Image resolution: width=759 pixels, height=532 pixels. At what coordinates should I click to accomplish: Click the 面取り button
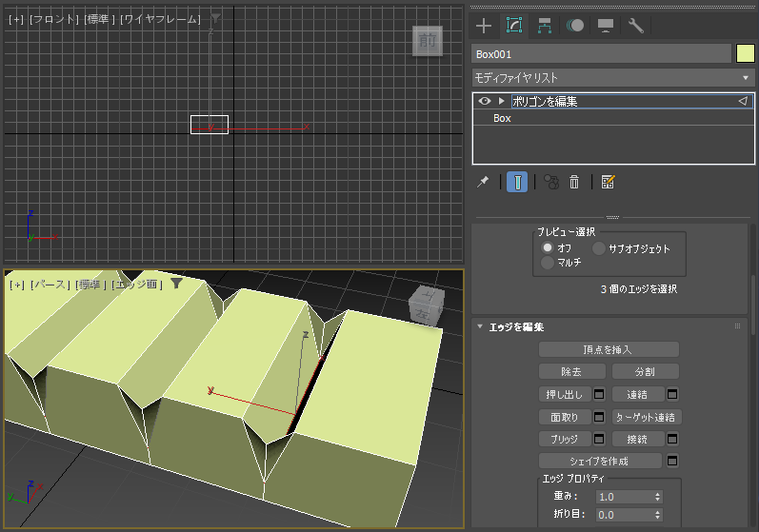(565, 417)
